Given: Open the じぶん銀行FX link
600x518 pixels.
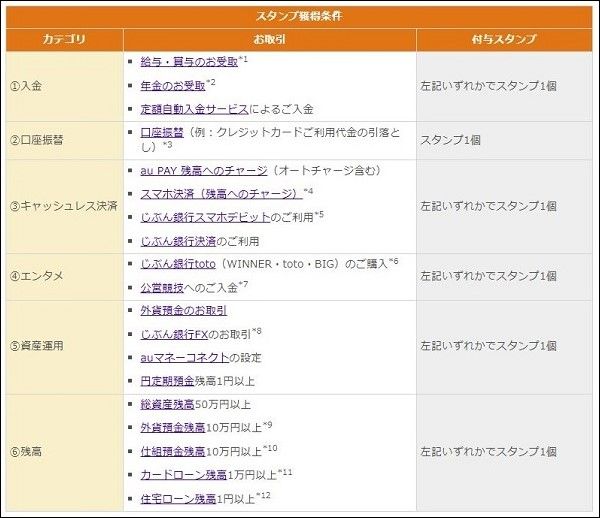Looking at the screenshot, I should [x=174, y=334].
